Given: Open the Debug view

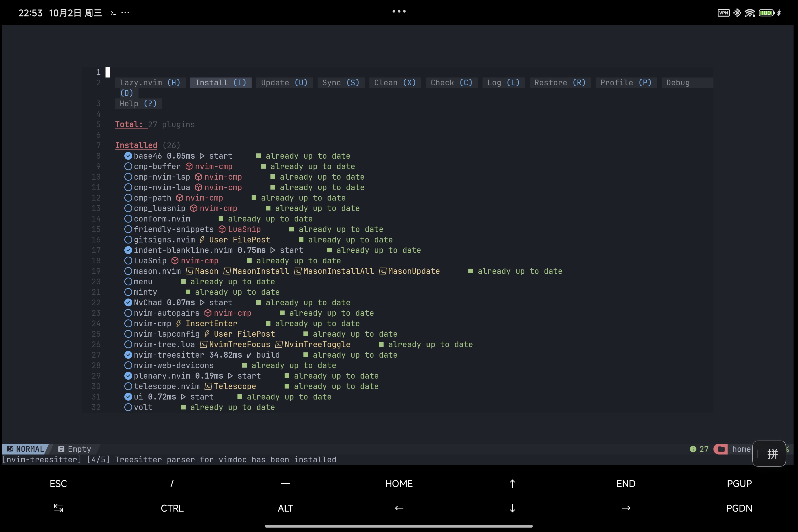Looking at the screenshot, I should click(x=687, y=82).
